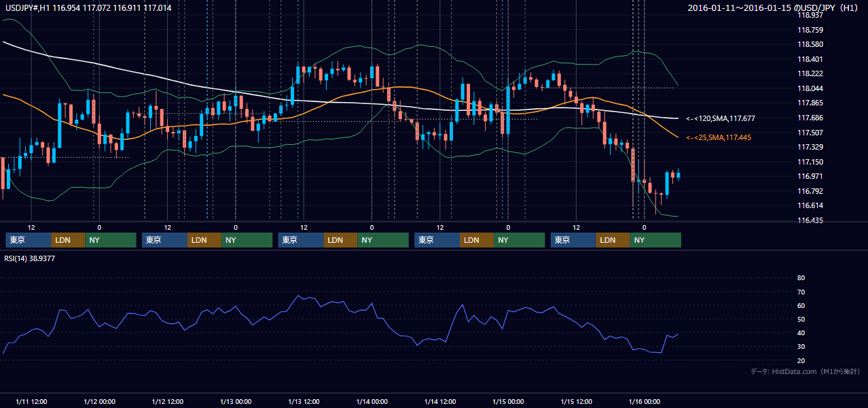Click the 118.044 price label

point(810,88)
